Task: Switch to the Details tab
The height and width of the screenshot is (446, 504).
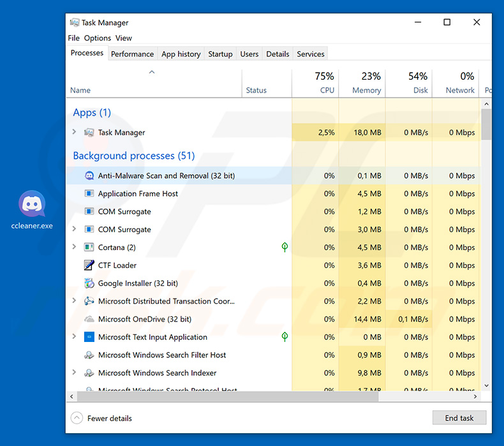Action: [x=278, y=54]
